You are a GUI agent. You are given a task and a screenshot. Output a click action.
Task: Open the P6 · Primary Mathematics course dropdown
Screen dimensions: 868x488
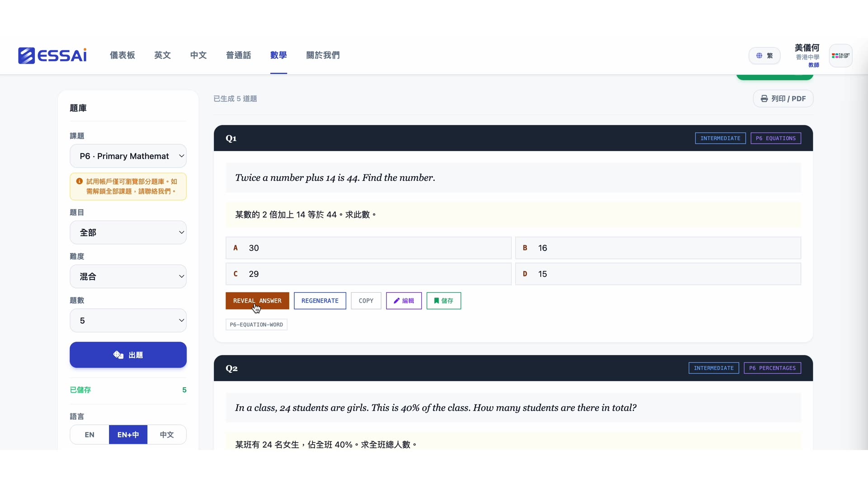128,156
